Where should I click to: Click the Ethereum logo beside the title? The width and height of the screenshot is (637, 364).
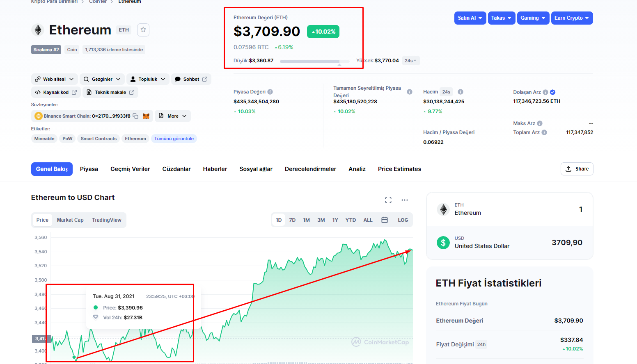(x=38, y=30)
